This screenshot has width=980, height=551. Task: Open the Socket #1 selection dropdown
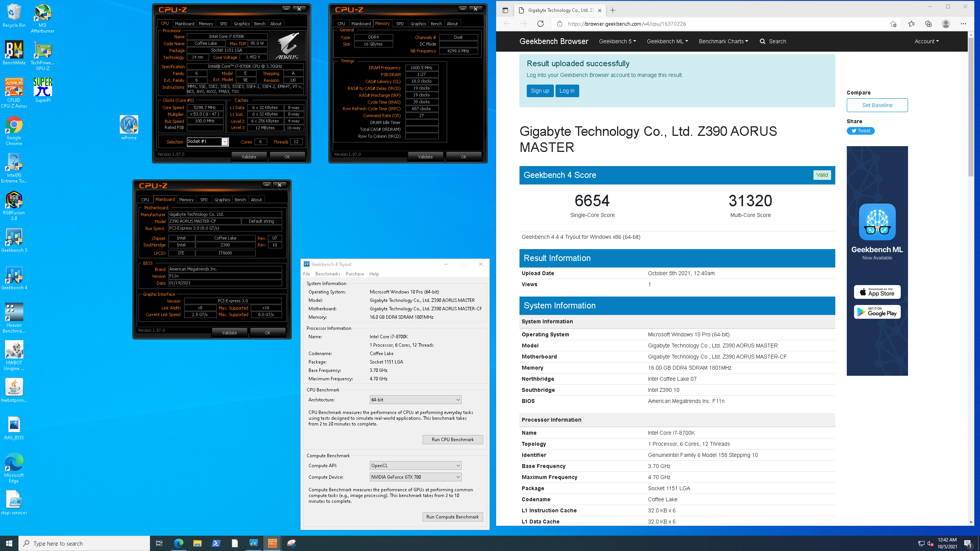207,142
